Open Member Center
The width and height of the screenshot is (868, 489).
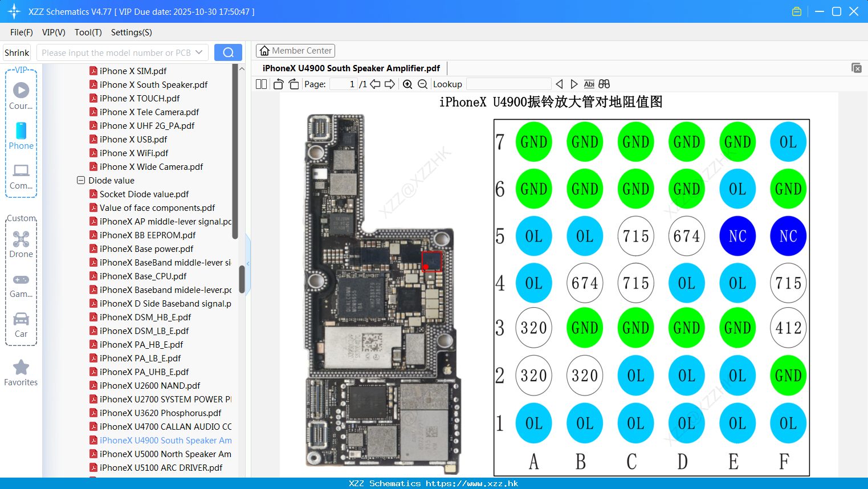pos(295,51)
